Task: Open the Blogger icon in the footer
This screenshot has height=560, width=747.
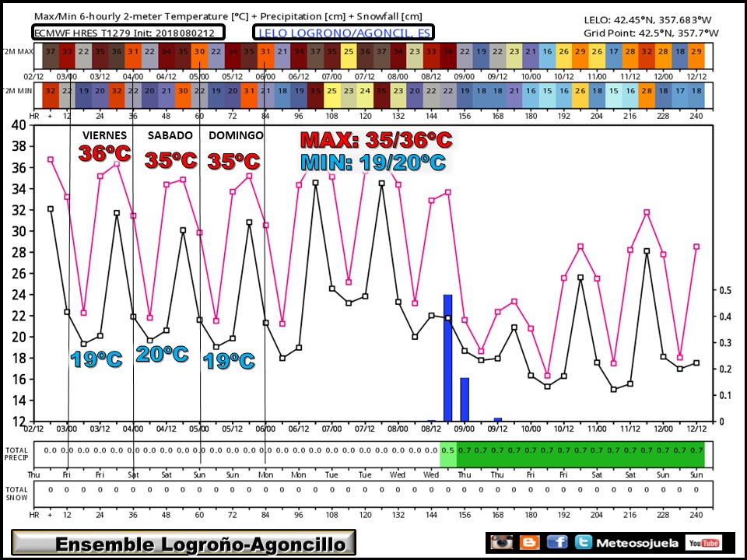Action: click(529, 542)
